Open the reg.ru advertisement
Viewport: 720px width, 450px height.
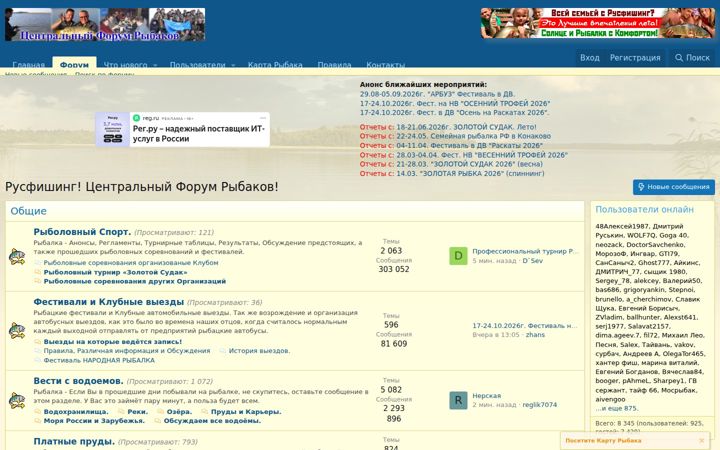[182, 129]
